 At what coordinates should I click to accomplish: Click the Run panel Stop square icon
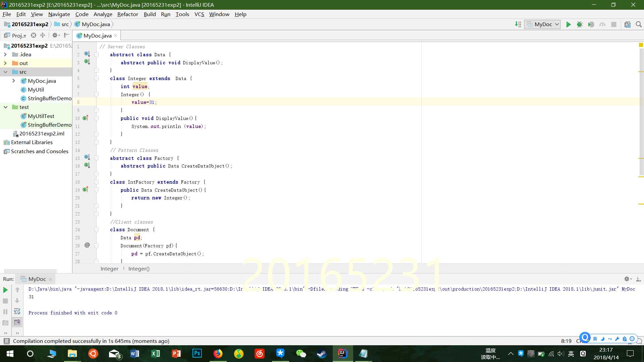point(5,301)
